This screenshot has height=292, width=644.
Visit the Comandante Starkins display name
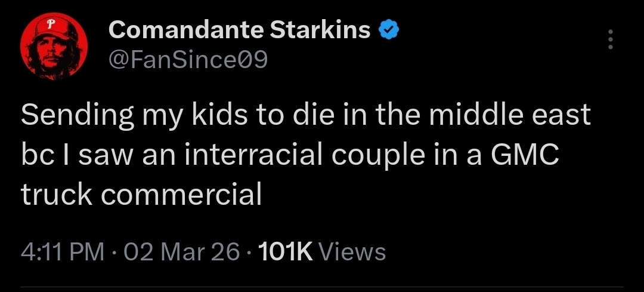click(x=239, y=30)
